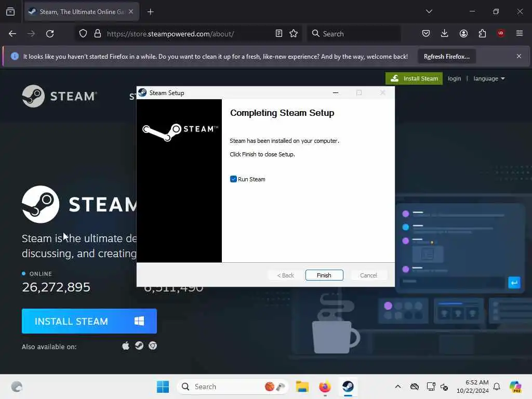Go back in Firefox

pos(12,34)
